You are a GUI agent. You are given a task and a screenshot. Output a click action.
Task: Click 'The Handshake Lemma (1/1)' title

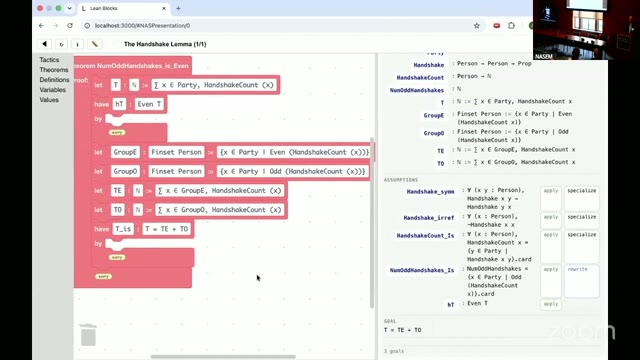(x=165, y=44)
